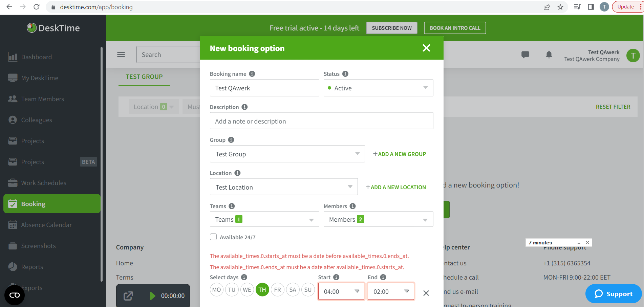Click ADD A NEW GROUP link

click(400, 154)
